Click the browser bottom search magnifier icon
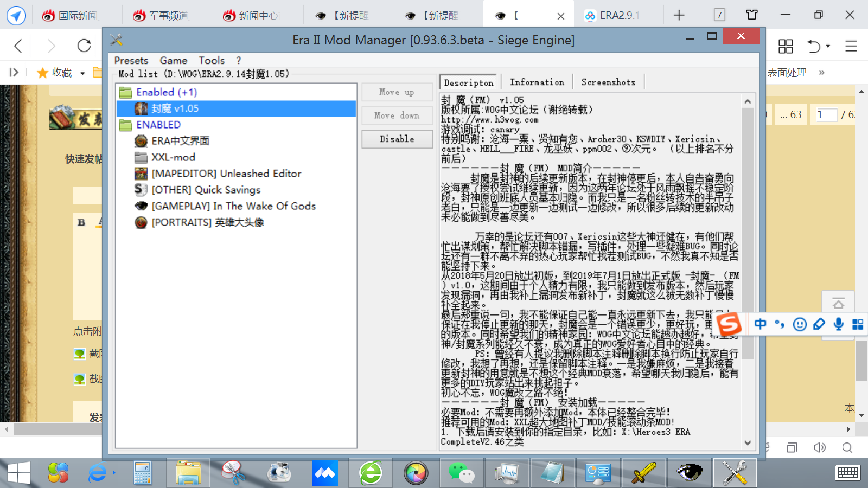Image resolution: width=868 pixels, height=488 pixels. (847, 447)
